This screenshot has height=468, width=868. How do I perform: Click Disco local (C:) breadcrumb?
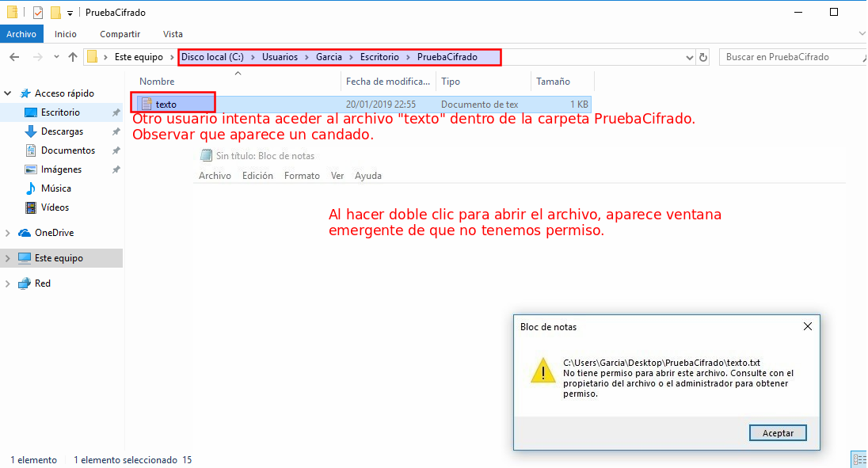coord(212,57)
